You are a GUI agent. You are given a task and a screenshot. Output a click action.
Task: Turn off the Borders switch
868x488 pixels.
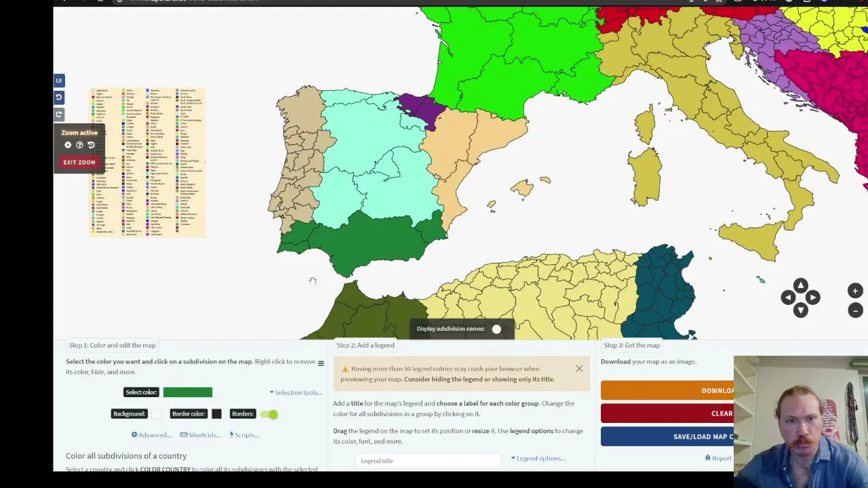click(x=269, y=414)
